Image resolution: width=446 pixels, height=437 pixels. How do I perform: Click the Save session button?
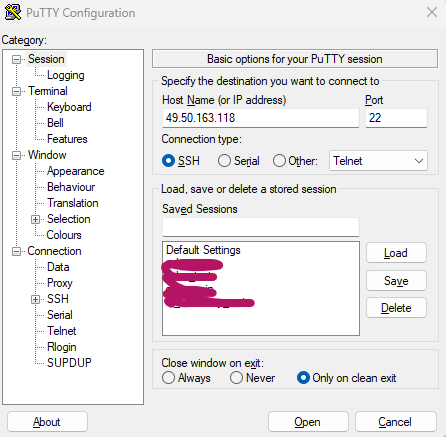tap(396, 281)
